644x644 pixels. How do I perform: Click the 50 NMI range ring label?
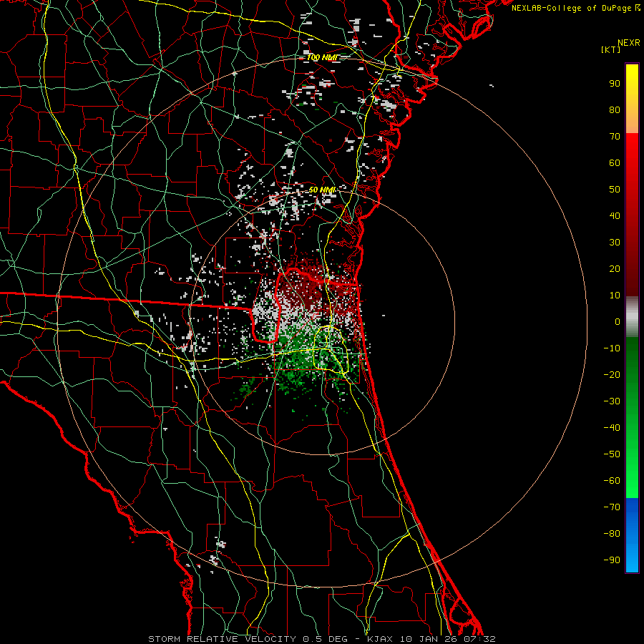(323, 190)
